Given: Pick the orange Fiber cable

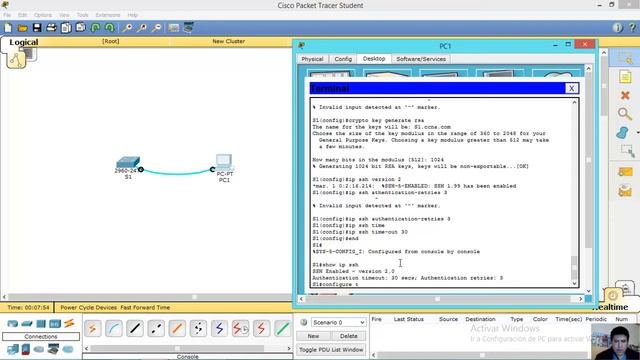Looking at the screenshot, I should pyautogui.click(x=177, y=329).
